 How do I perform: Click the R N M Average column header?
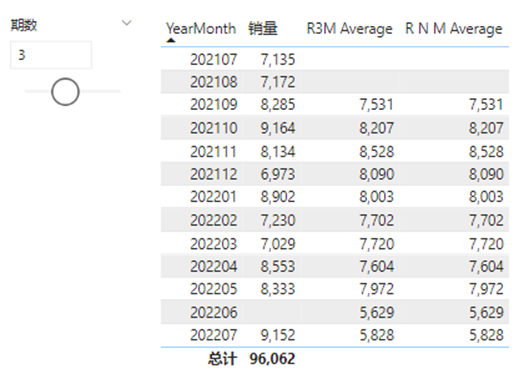click(453, 29)
